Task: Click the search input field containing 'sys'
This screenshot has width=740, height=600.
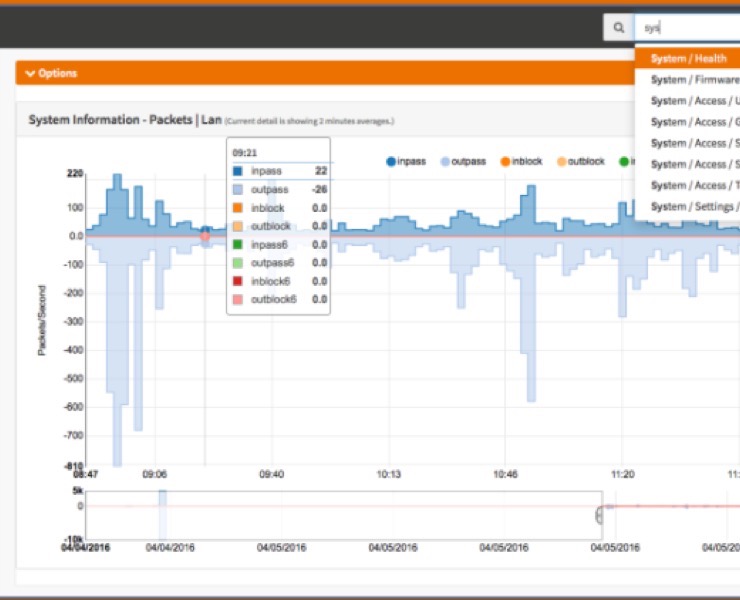Action: [687, 28]
